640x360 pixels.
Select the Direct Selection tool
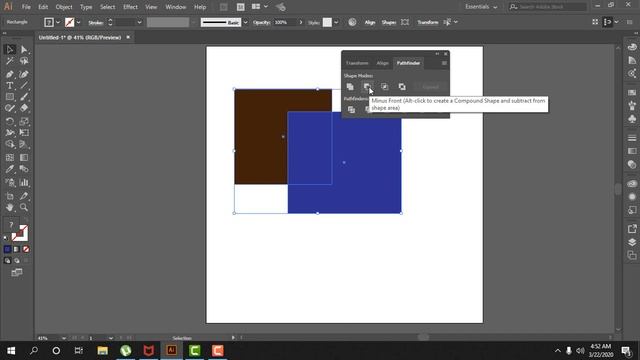[x=24, y=49]
